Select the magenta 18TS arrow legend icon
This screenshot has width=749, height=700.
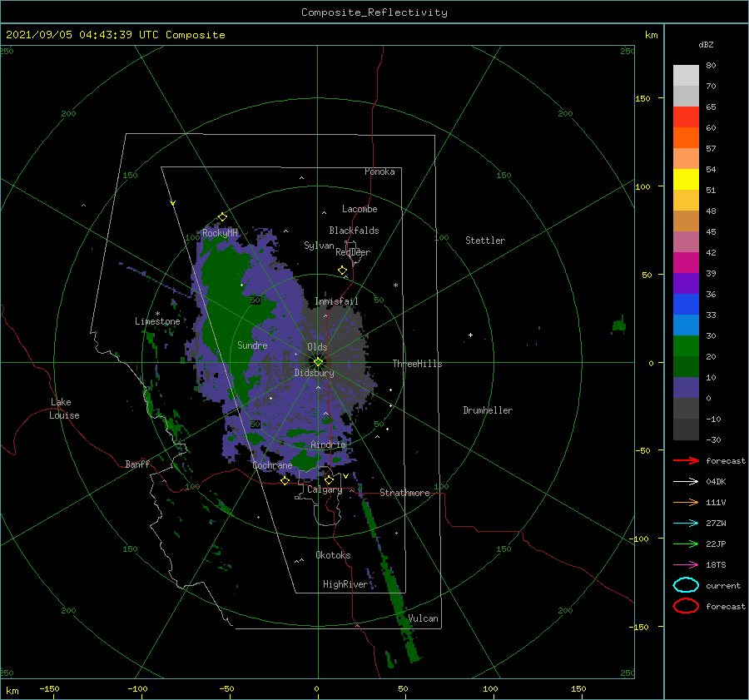click(686, 565)
